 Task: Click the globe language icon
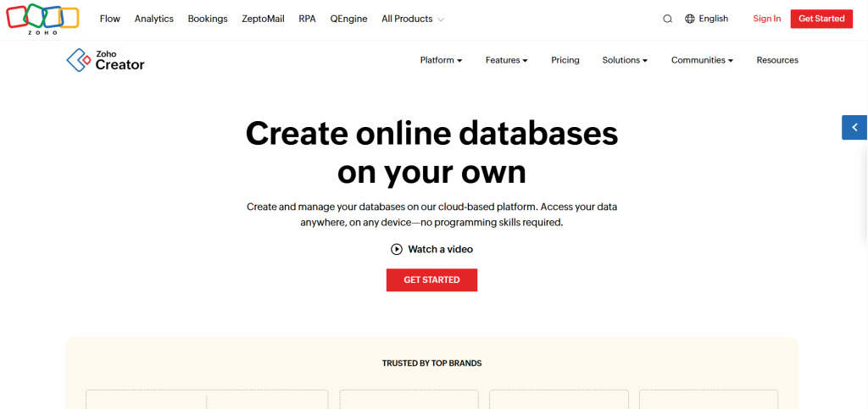(x=690, y=19)
